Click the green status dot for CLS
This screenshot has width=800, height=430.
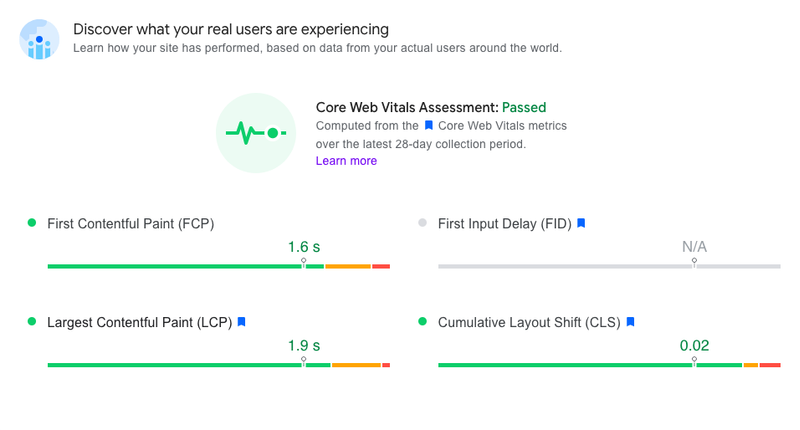[x=422, y=321]
